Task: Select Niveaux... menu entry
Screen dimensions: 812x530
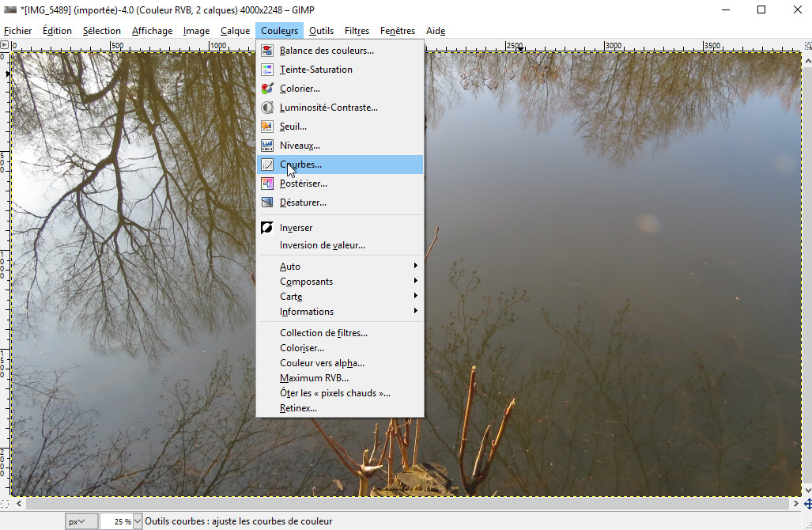Action: (x=340, y=146)
